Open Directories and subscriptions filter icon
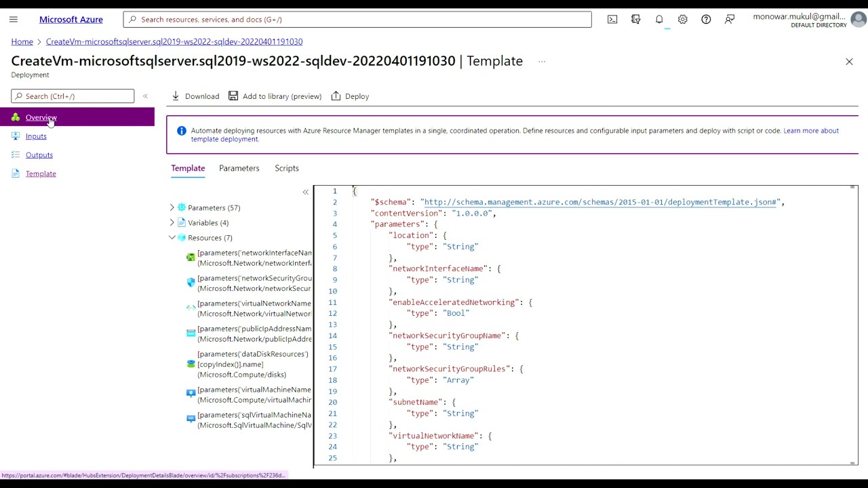 [x=636, y=20]
